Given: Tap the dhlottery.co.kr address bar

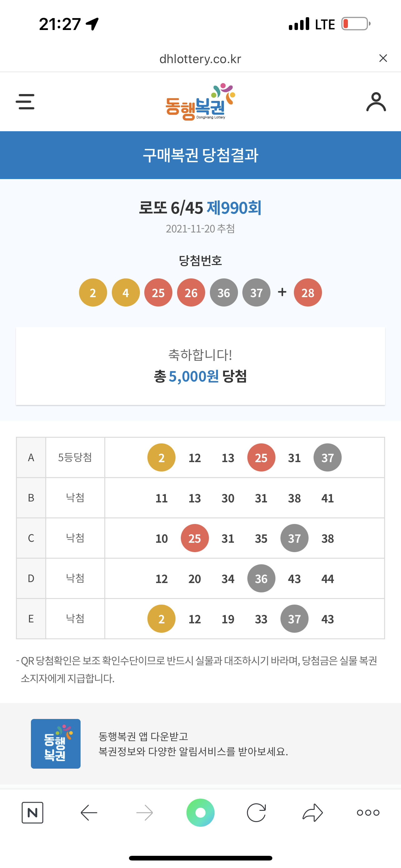Looking at the screenshot, I should coord(200,59).
